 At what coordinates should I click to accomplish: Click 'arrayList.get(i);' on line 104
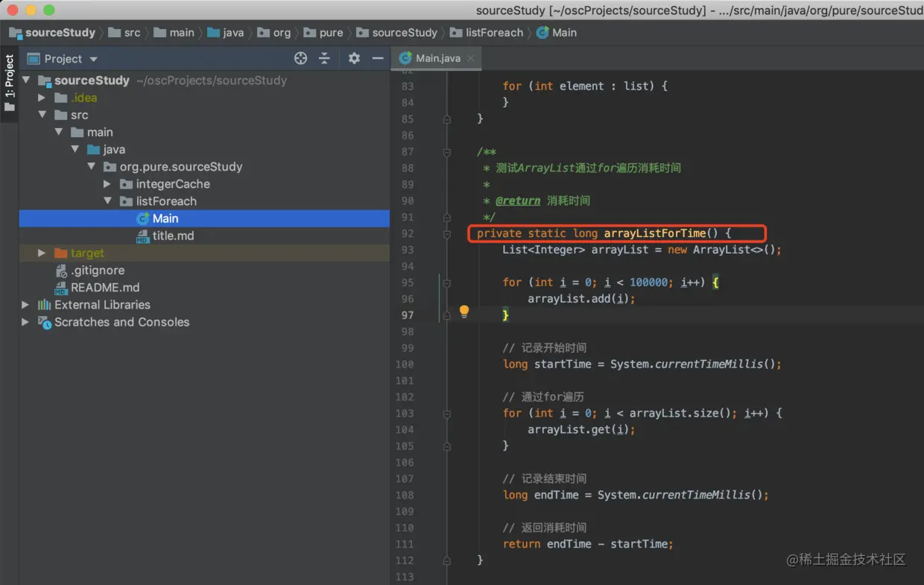581,429
